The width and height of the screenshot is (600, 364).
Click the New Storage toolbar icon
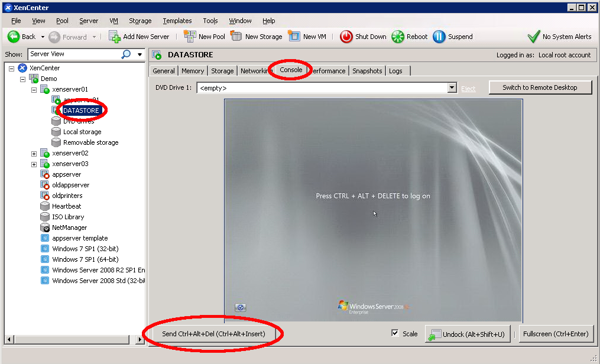236,36
